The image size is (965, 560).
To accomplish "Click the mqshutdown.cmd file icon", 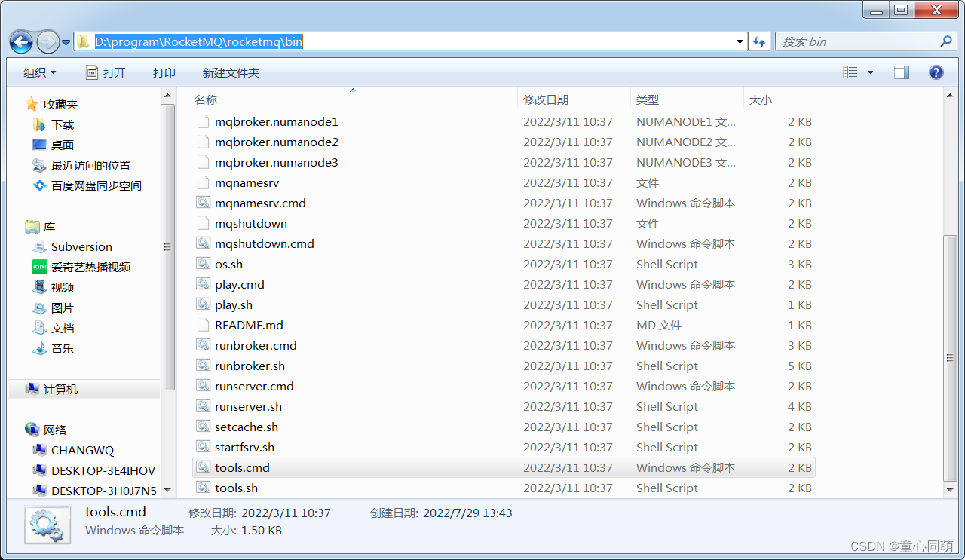I will point(202,243).
